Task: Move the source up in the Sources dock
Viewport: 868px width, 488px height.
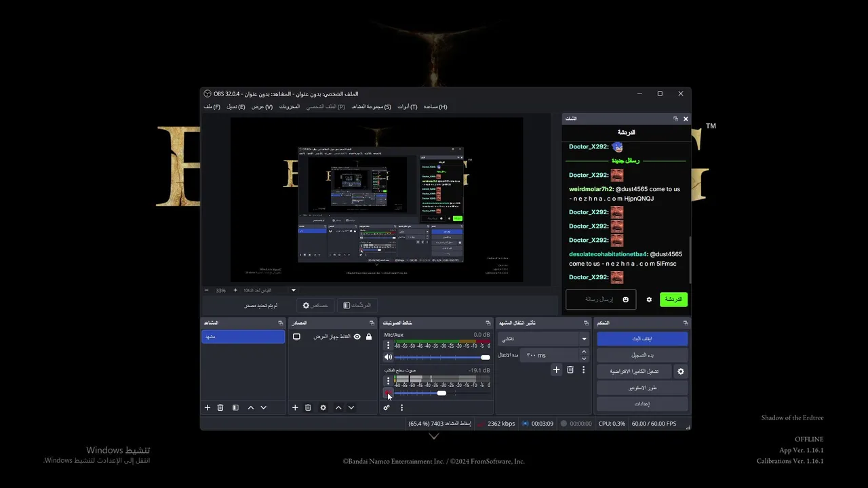Action: [x=338, y=407]
